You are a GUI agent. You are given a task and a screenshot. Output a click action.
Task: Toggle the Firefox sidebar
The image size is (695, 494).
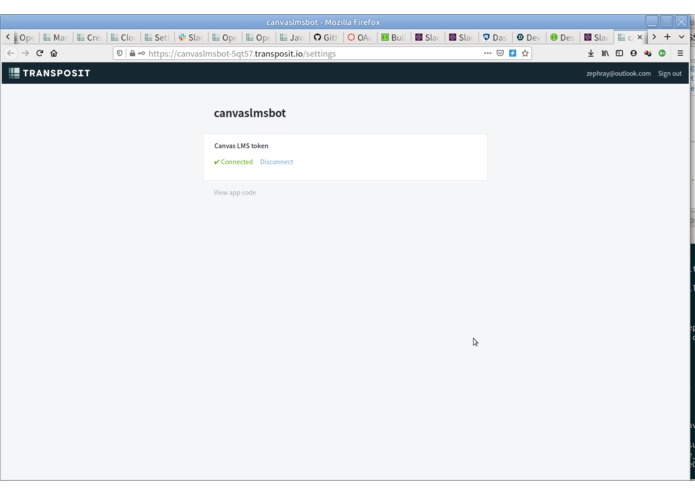(619, 53)
